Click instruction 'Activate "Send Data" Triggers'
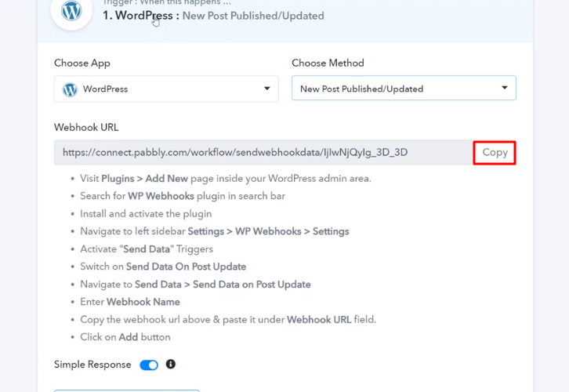This screenshot has height=392, width=569. pyautogui.click(x=147, y=249)
